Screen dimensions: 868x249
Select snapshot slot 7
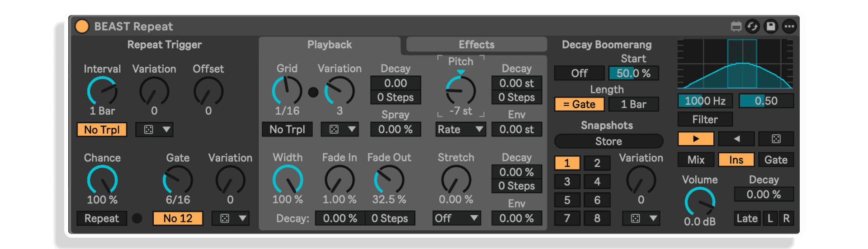click(567, 219)
